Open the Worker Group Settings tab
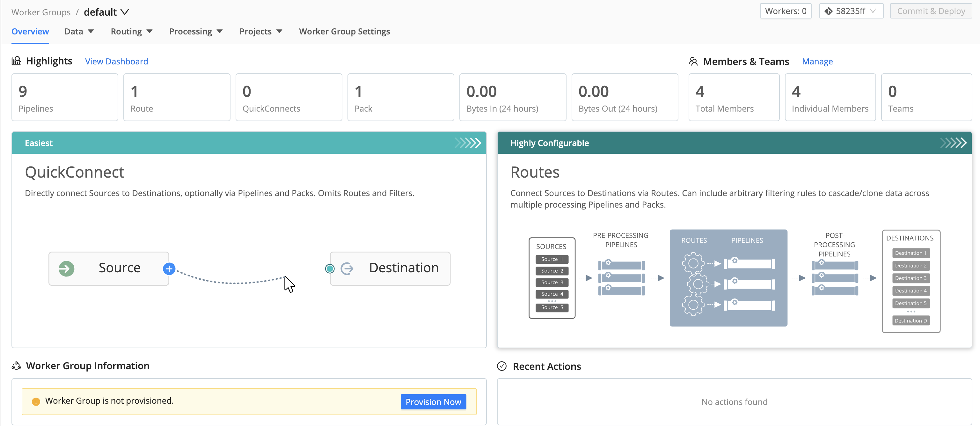The image size is (980, 426). [x=344, y=32]
